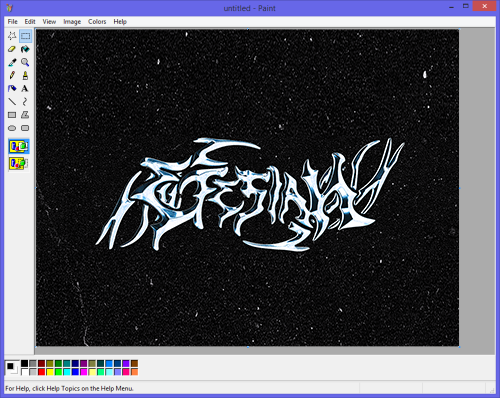500x398 pixels.
Task: Click the canvas right-edge middle resize handle
Action: pos(460,188)
